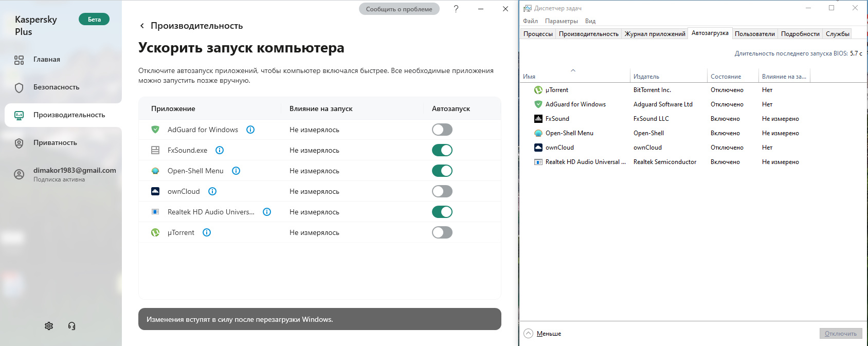This screenshot has width=868, height=346.
Task: Switch to Пользователи tab
Action: click(754, 34)
